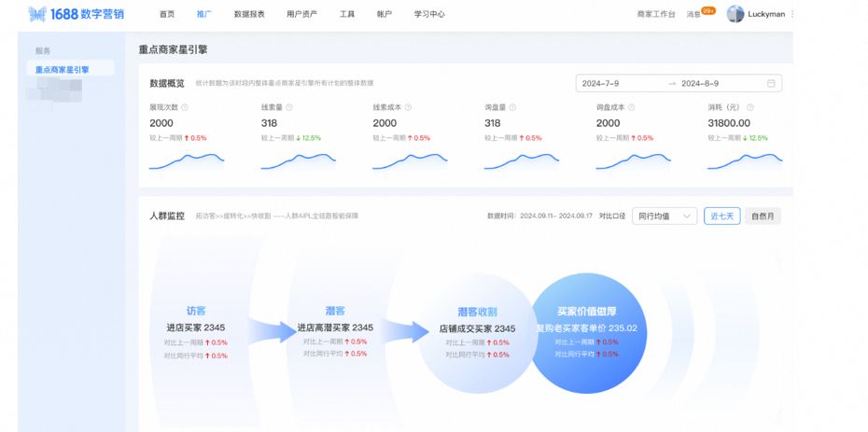
Task: Click the help icon beside 询盘量
Action: (x=512, y=108)
